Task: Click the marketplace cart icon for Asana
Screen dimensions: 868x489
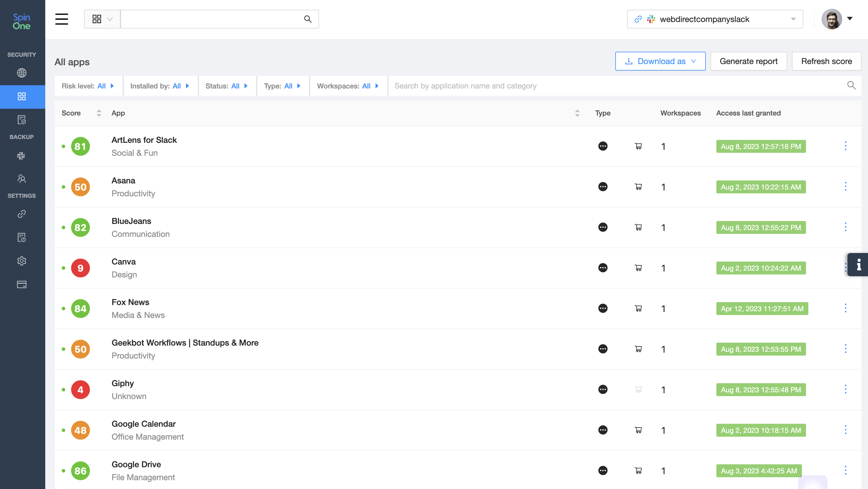Action: pyautogui.click(x=638, y=187)
